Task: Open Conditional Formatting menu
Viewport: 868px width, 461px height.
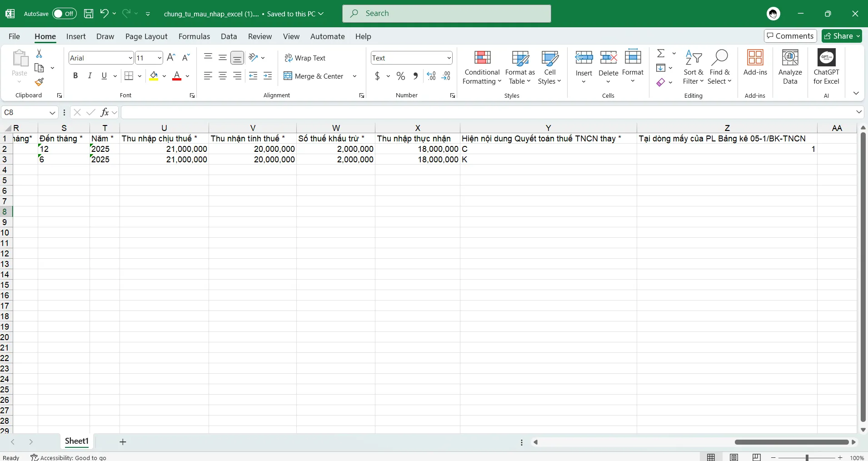Action: point(482,67)
